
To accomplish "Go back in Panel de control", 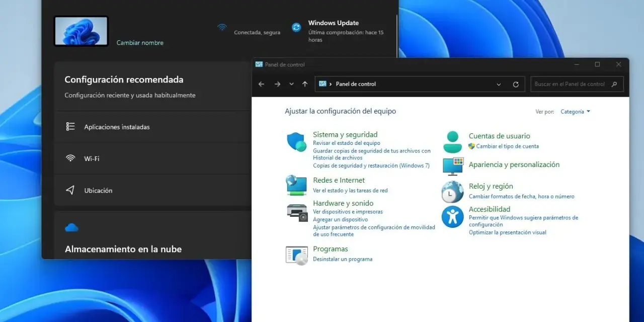I will 261,84.
